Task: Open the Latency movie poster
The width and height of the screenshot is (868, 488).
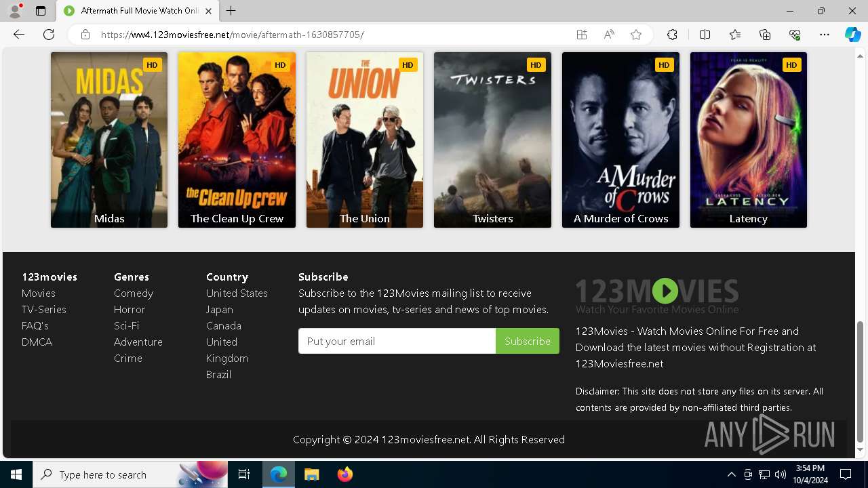Action: pyautogui.click(x=749, y=140)
